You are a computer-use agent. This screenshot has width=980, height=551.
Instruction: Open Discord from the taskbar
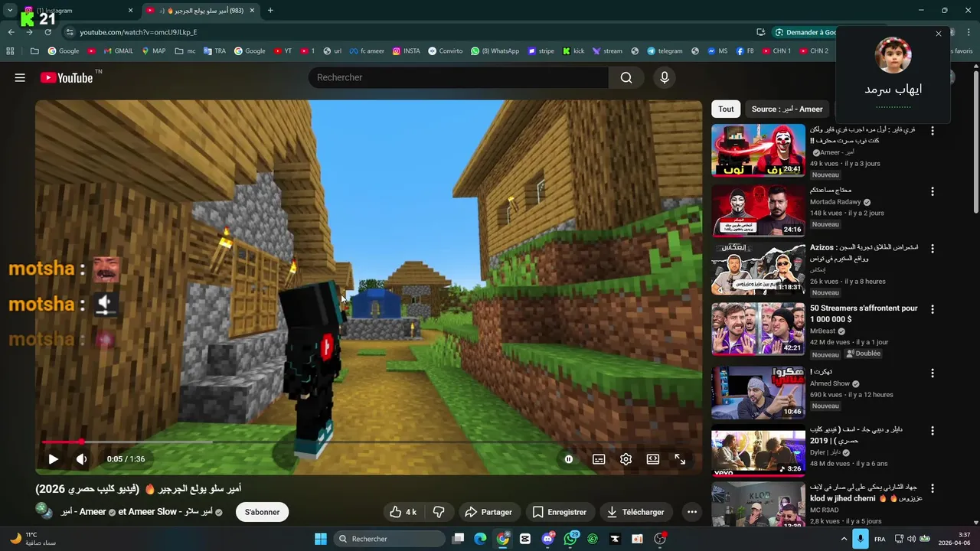(547, 539)
